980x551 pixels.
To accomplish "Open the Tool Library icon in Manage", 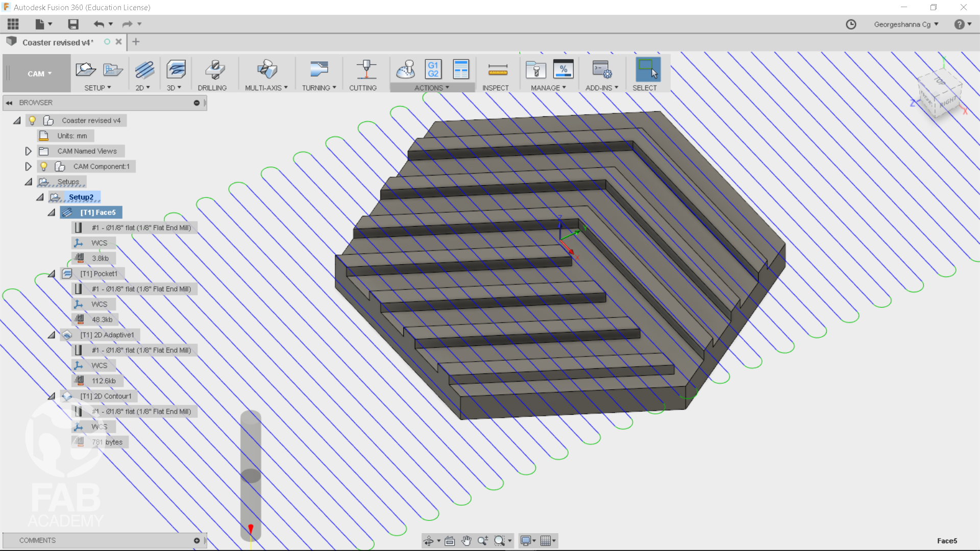I will [x=536, y=69].
